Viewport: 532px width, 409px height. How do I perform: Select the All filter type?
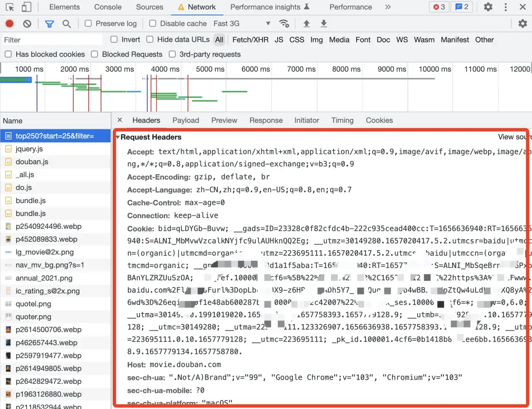click(x=219, y=39)
